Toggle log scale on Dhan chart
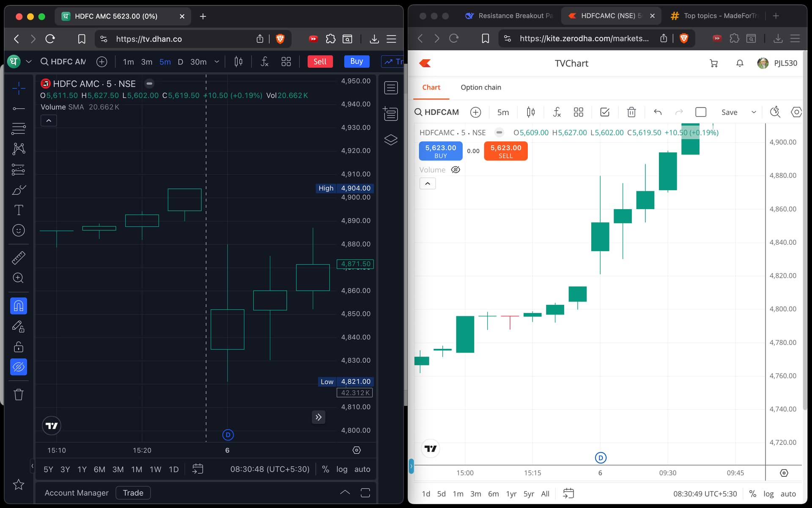 341,469
